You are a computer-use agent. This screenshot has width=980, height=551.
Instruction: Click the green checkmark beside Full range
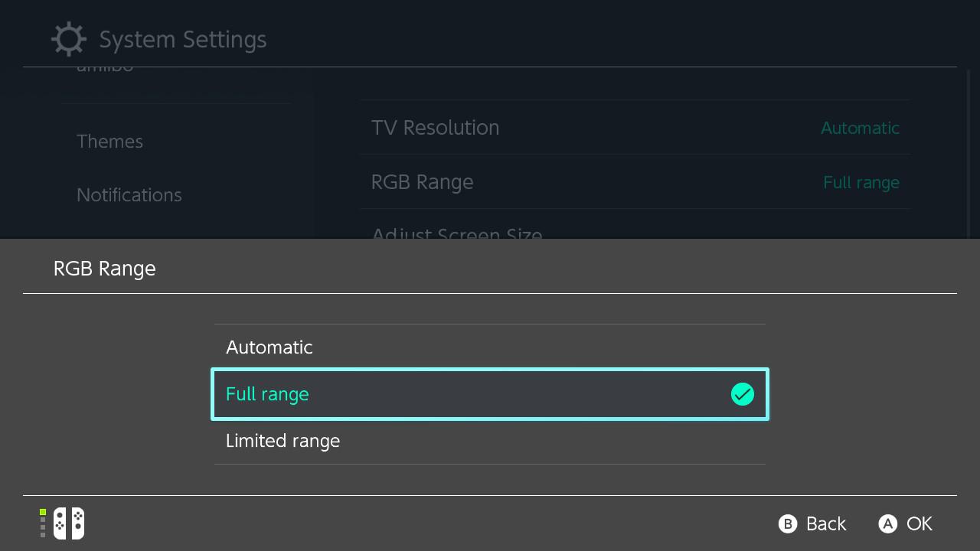(x=742, y=394)
